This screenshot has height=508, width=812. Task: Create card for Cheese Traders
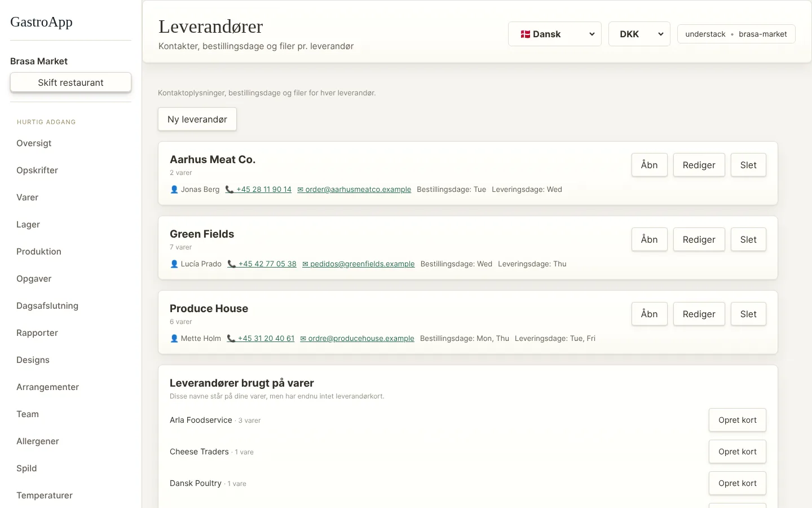738,452
